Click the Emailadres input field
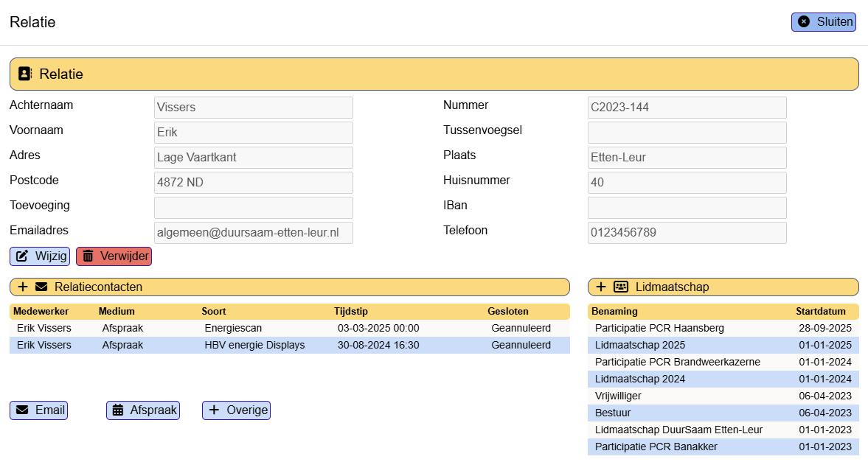This screenshot has width=868, height=462. point(253,233)
